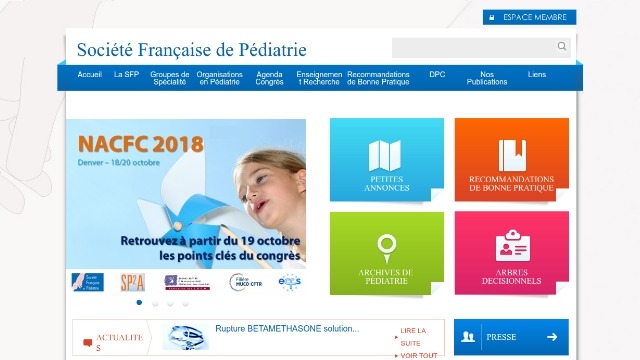Click the Espace Membre button

coord(529,17)
